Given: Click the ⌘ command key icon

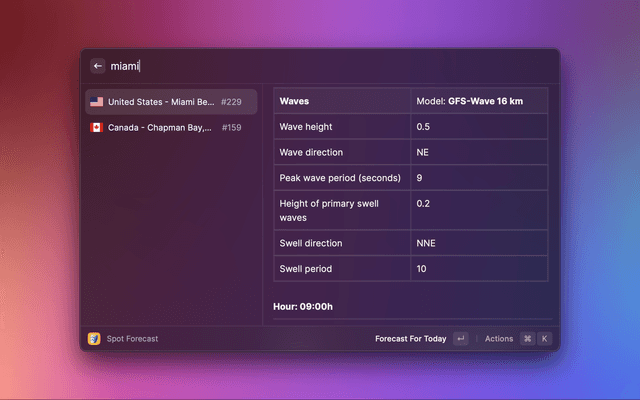Looking at the screenshot, I should tap(527, 339).
